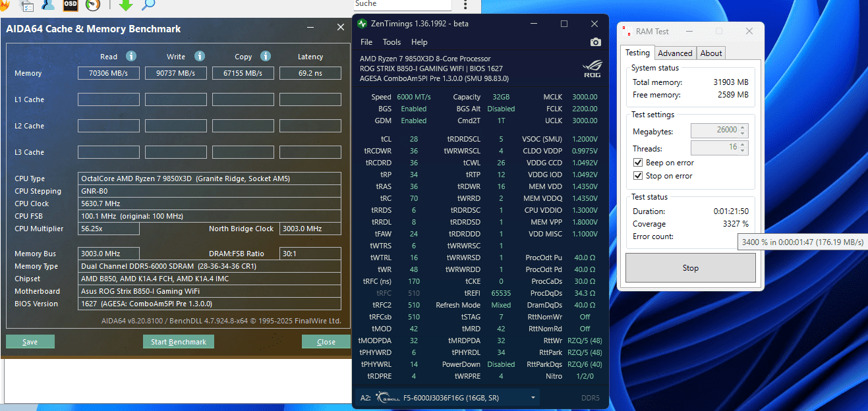Click the North Bridge Clock value 3003.0 MHz

point(310,229)
